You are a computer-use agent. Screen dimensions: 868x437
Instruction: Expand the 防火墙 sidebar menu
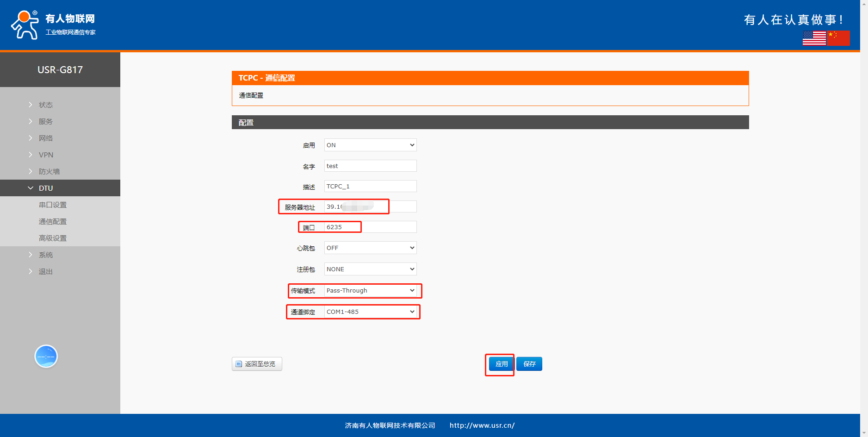coord(49,171)
